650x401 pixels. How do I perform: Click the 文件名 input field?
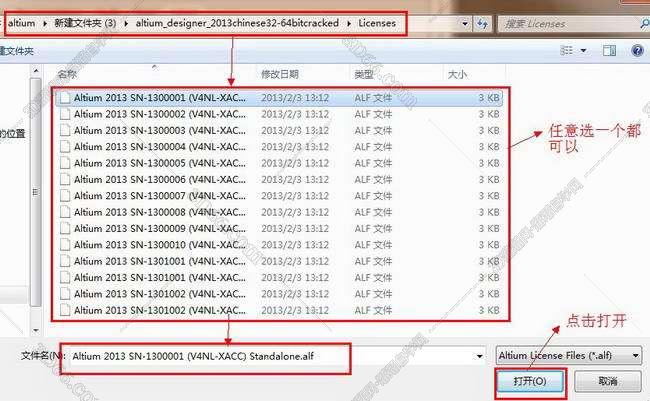[x=272, y=356]
